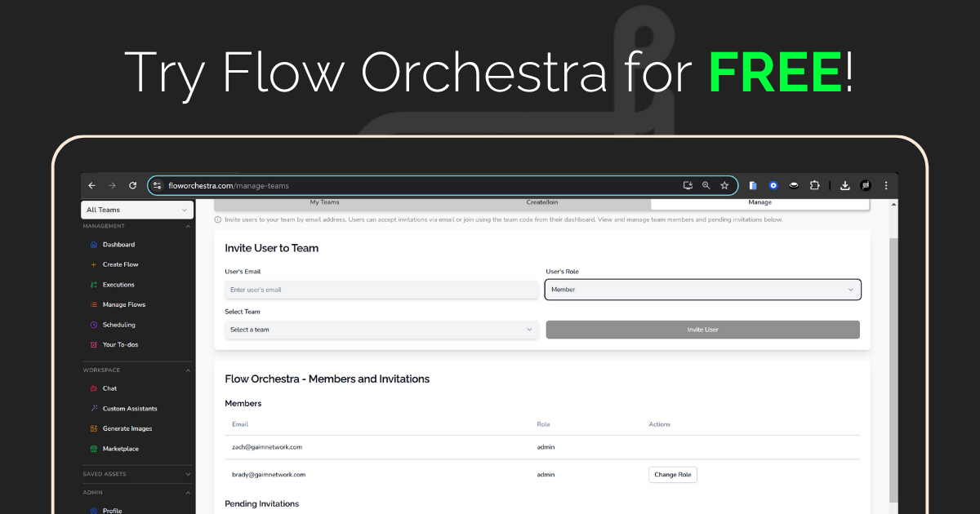The height and width of the screenshot is (514, 980).
Task: Open Scheduling via its purple clock icon
Action: point(94,325)
